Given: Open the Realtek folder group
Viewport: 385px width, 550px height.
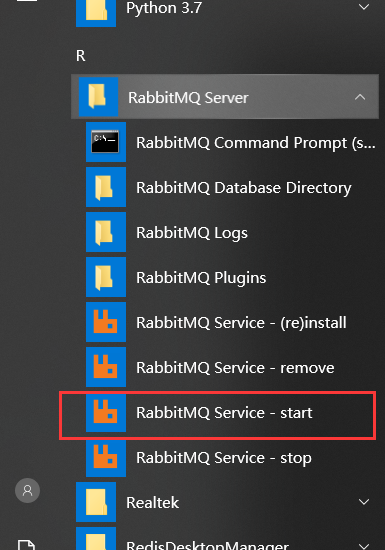Looking at the screenshot, I should point(224,502).
